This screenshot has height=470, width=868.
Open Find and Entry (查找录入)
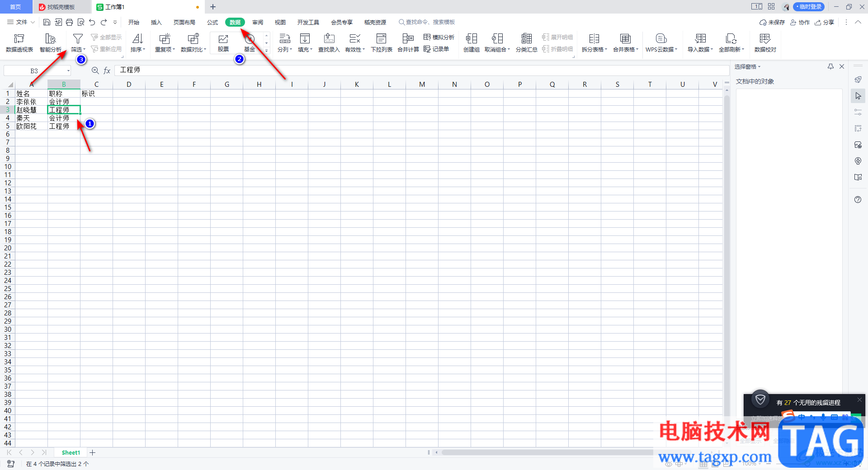(329, 43)
